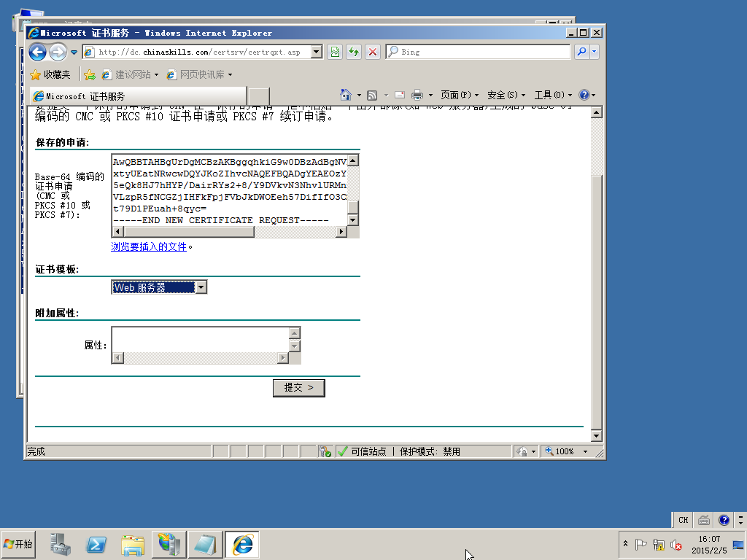Image resolution: width=747 pixels, height=560 pixels.
Task: Open the 开始 Start menu
Action: click(18, 544)
